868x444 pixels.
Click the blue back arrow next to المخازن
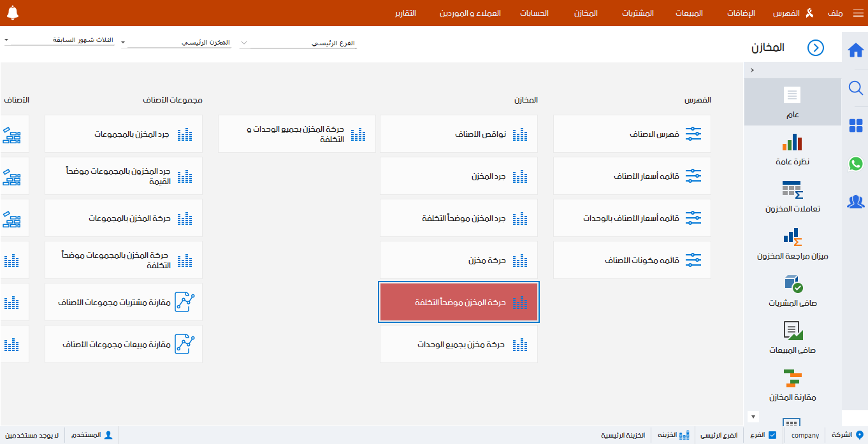815,47
